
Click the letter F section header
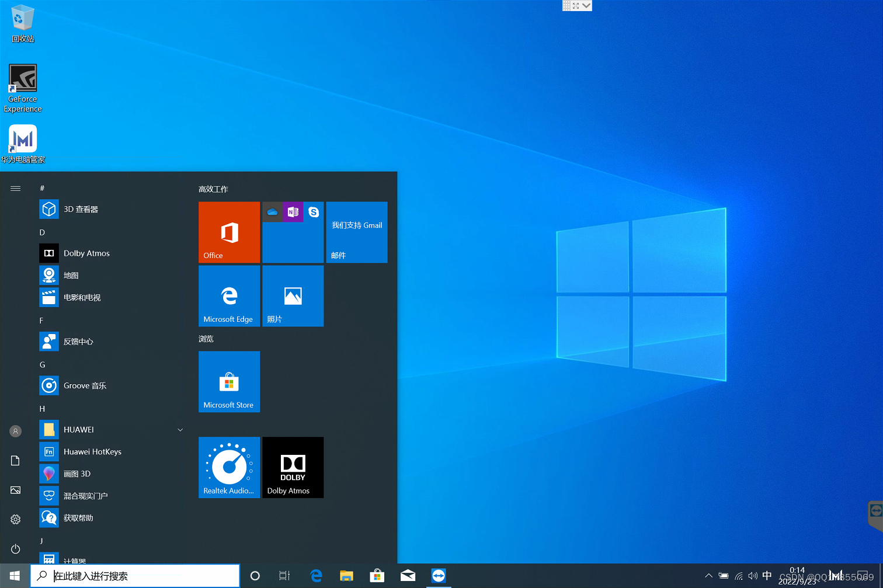[41, 321]
